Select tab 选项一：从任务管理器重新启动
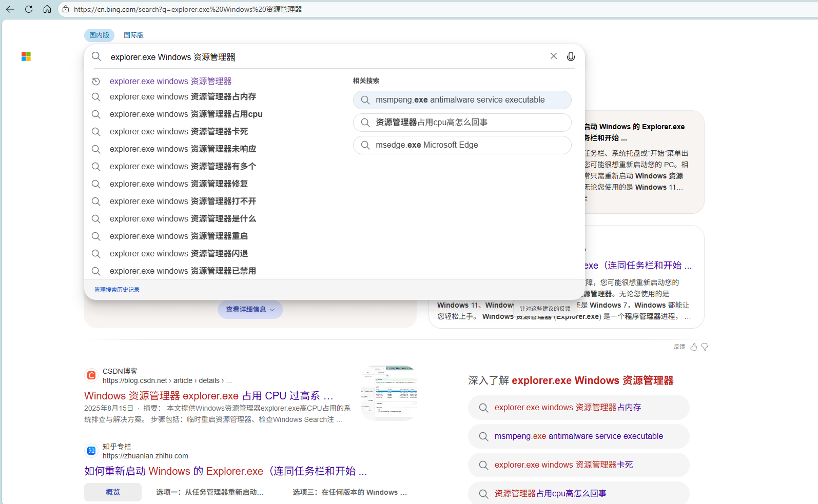Viewport: 818px width, 504px height. (210, 492)
